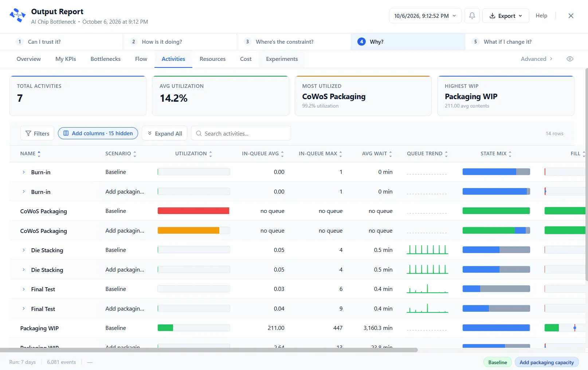This screenshot has height=370, width=588.
Task: Open the notifications bell
Action: 472,16
